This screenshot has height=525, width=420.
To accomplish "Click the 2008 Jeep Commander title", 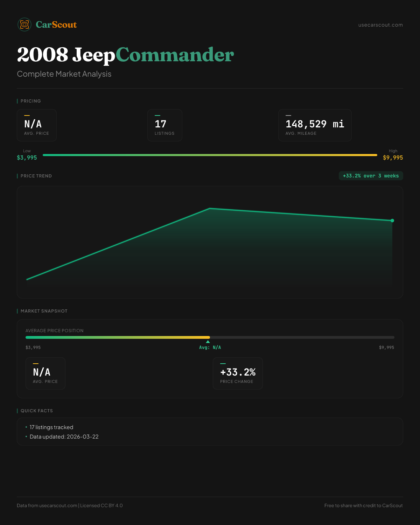I will click(x=125, y=55).
